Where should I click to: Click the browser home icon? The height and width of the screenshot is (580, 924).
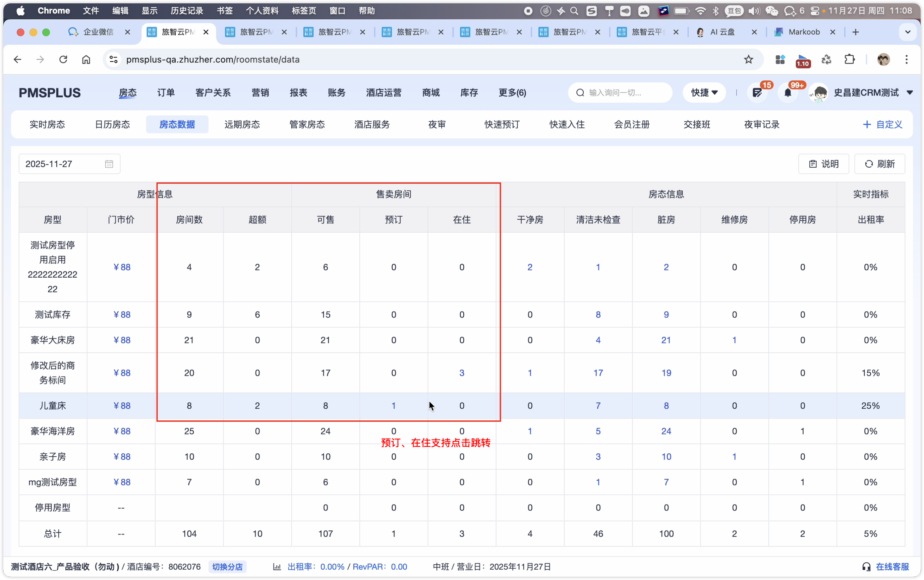coord(86,59)
